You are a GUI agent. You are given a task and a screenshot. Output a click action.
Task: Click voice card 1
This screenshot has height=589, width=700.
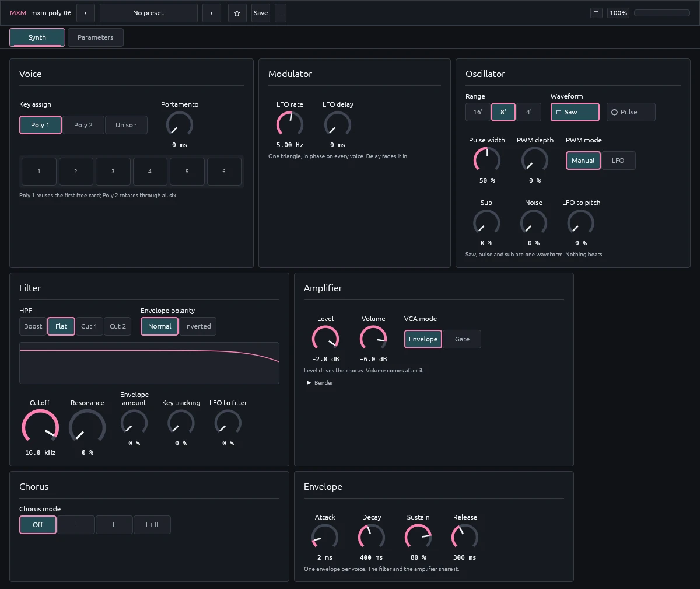[x=39, y=172]
